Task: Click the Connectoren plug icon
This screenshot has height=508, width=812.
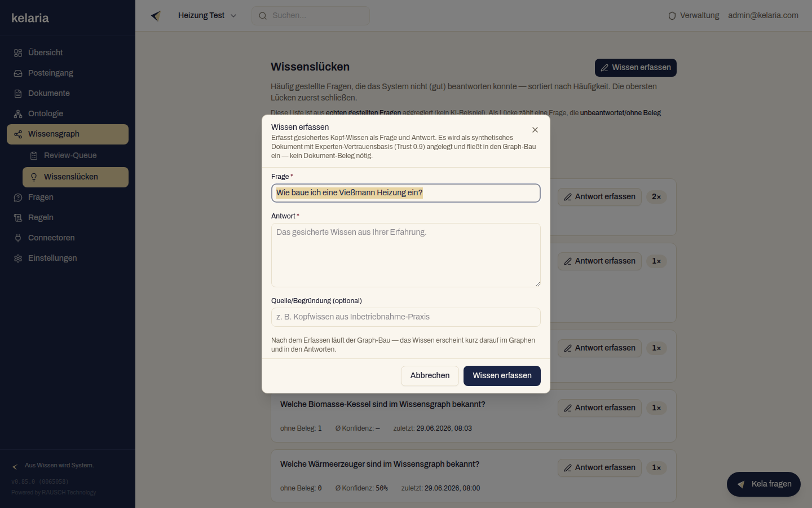Action: (18, 238)
